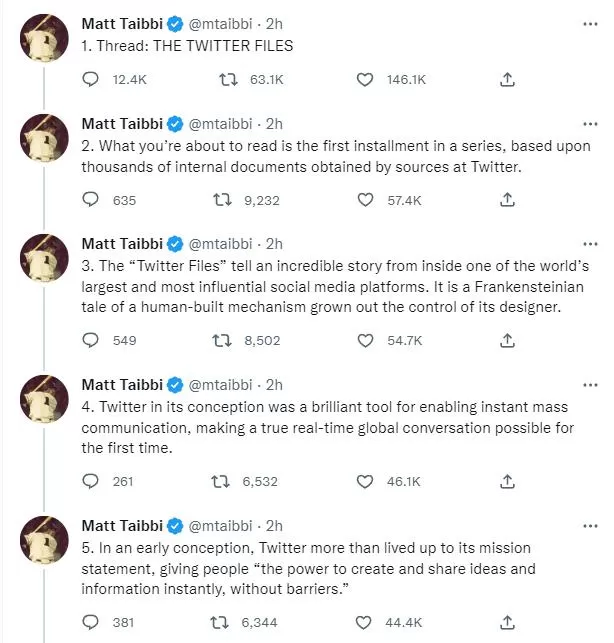The height and width of the screenshot is (643, 614).
Task: Reply to the tweet with 261 replies
Action: [x=90, y=481]
